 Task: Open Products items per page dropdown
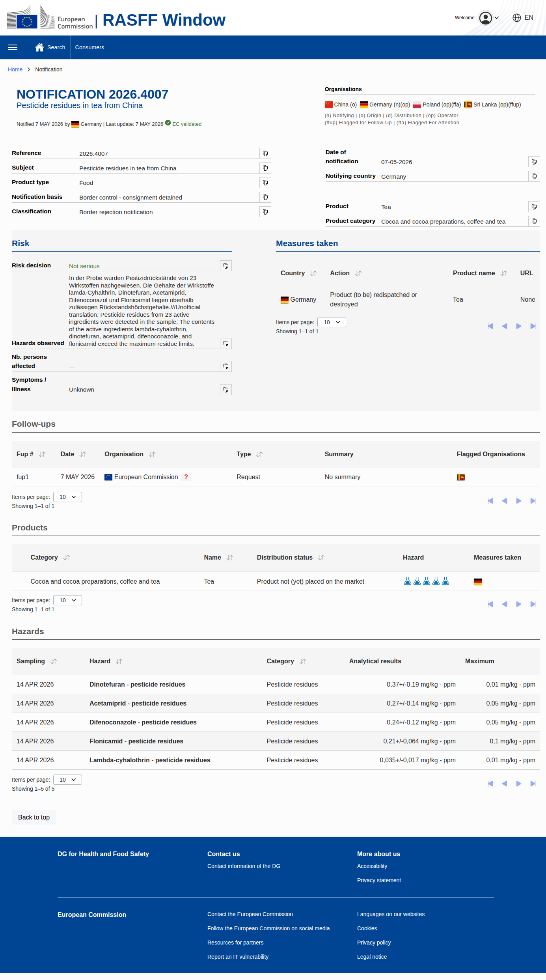[x=67, y=600]
